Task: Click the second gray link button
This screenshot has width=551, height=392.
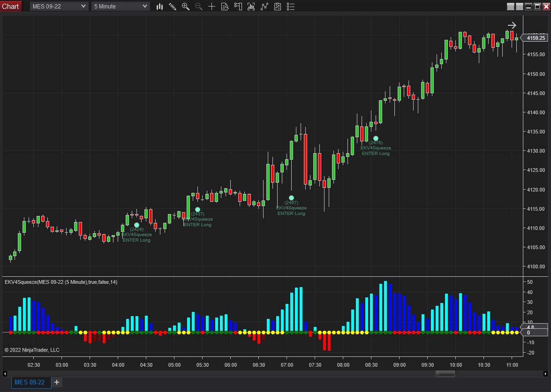Action: (x=520, y=6)
